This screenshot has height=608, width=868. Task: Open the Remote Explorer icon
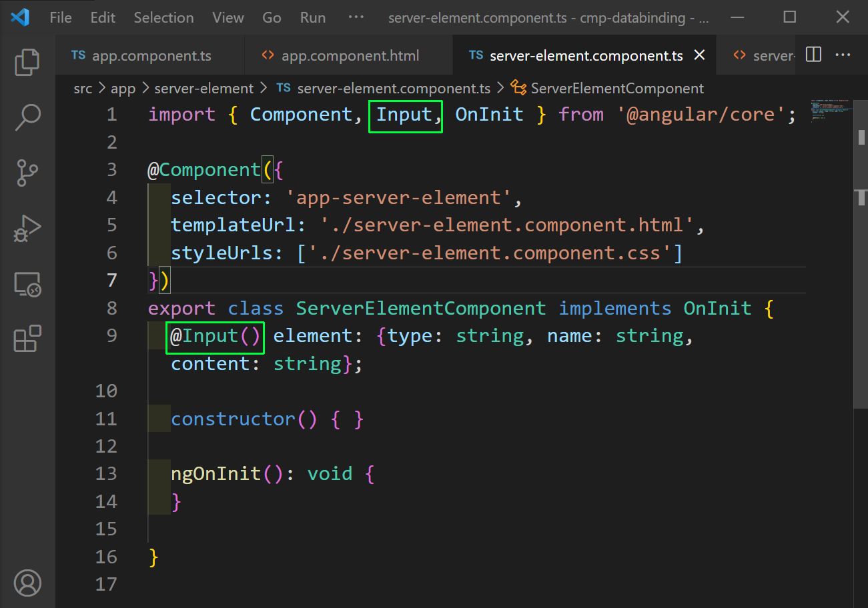27,285
